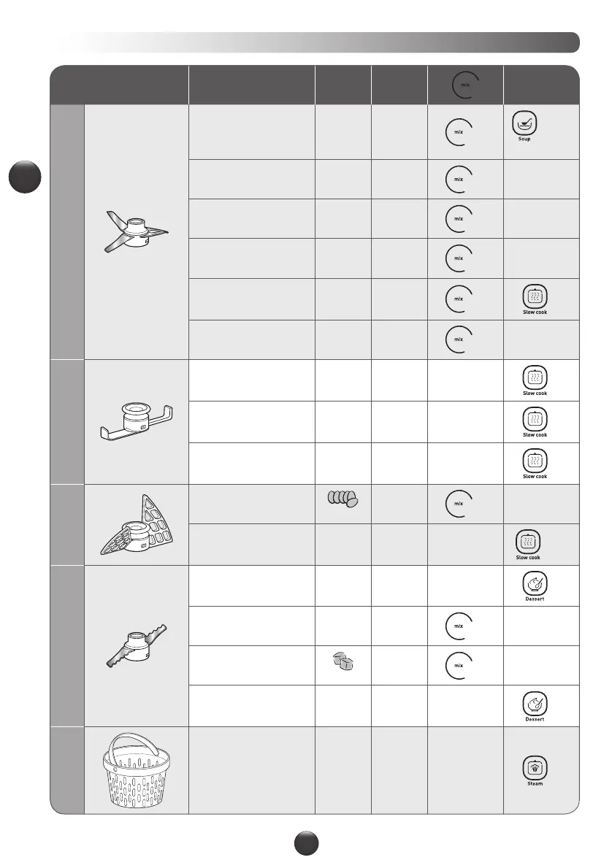Select the steam basket image
Image resolution: width=612 pixels, height=868 pixels.
click(136, 769)
